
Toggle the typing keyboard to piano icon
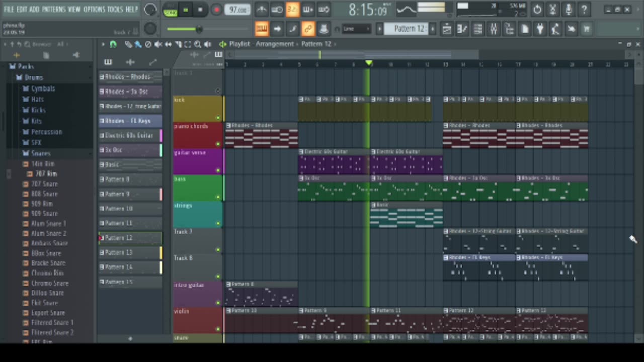[x=261, y=29]
